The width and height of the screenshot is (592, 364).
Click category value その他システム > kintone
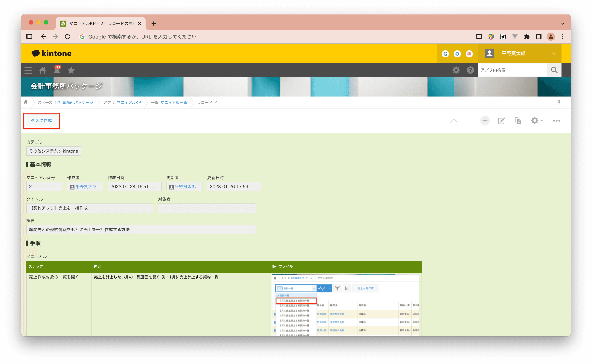click(x=54, y=151)
